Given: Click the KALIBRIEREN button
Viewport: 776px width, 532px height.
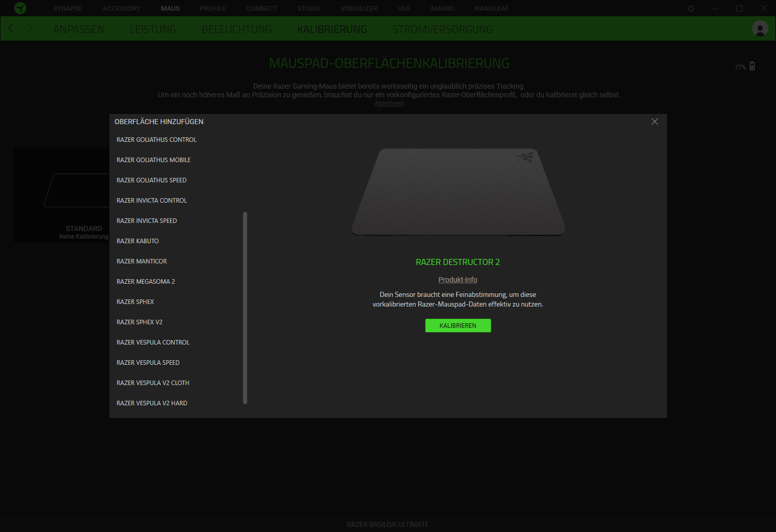Looking at the screenshot, I should click(458, 326).
